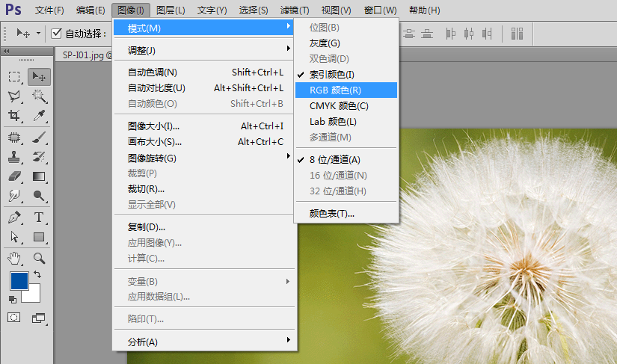
Task: Choose Lab 颜色(L) mode
Action: (346, 122)
